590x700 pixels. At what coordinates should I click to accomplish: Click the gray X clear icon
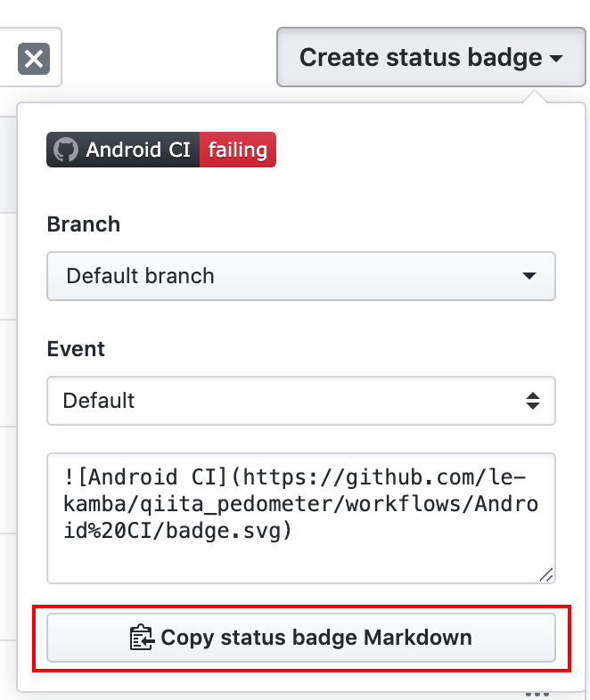[x=34, y=59]
